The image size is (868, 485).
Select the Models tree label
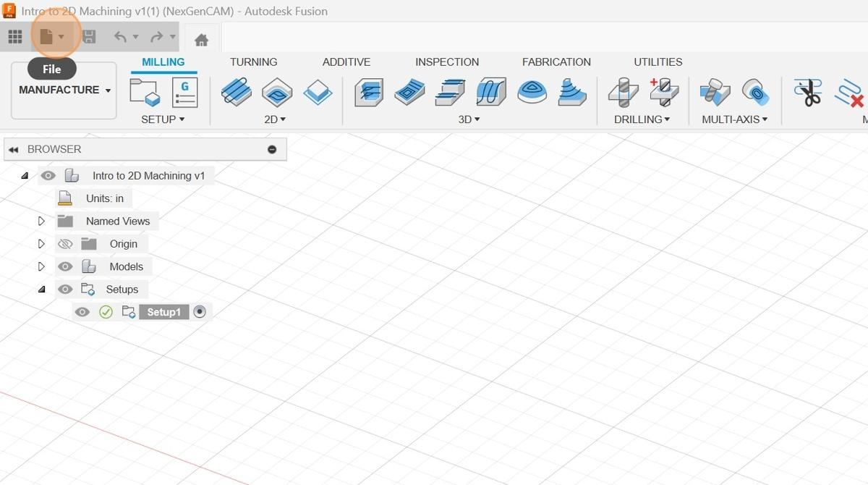pos(126,266)
